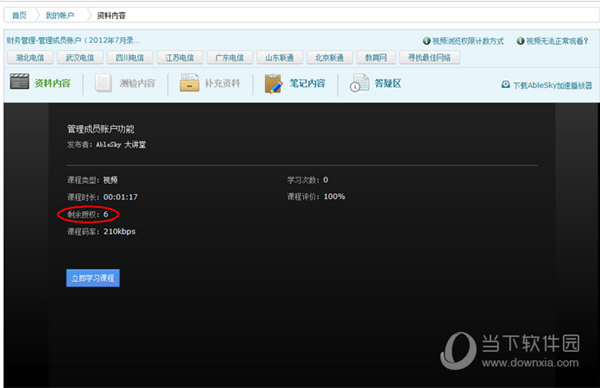Open the 视频浏览权限计数方式 help link
The width and height of the screenshot is (600, 388).
click(x=468, y=41)
